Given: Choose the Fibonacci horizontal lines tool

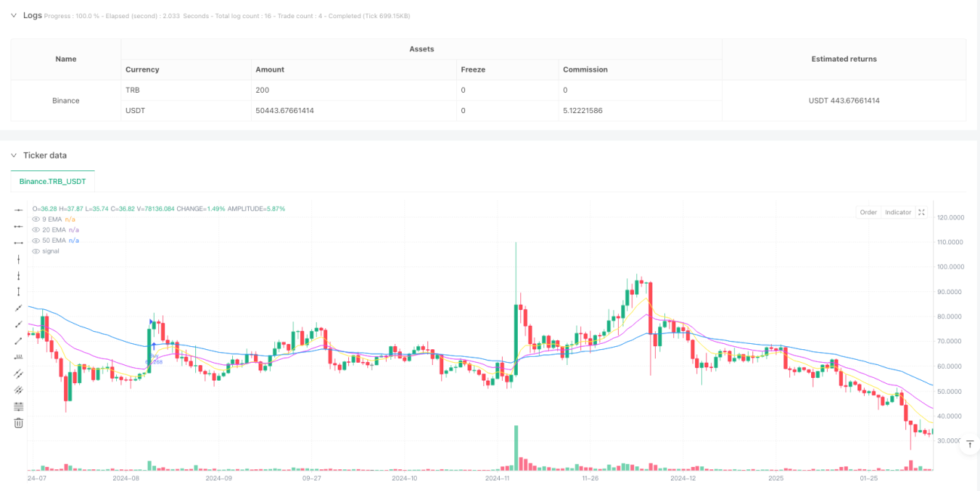Looking at the screenshot, I should click(x=19, y=406).
